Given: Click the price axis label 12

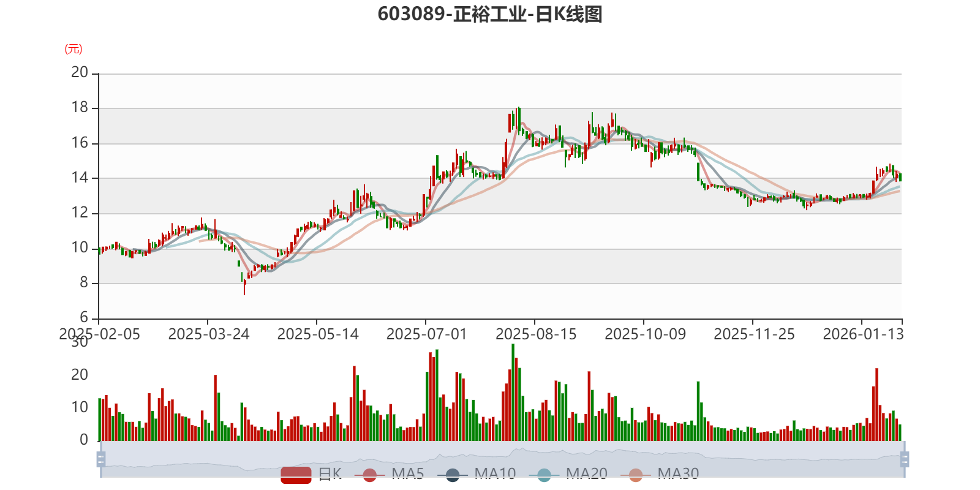Looking at the screenshot, I should 80,213.
